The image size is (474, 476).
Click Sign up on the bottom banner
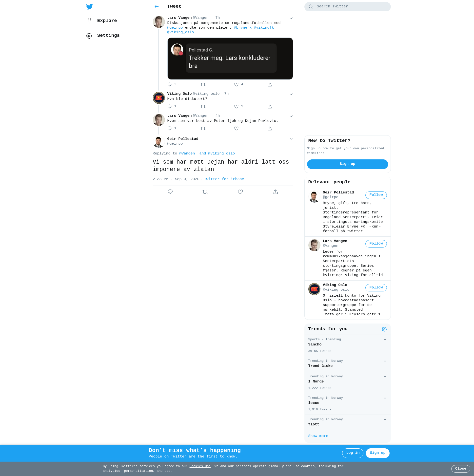coord(377,453)
